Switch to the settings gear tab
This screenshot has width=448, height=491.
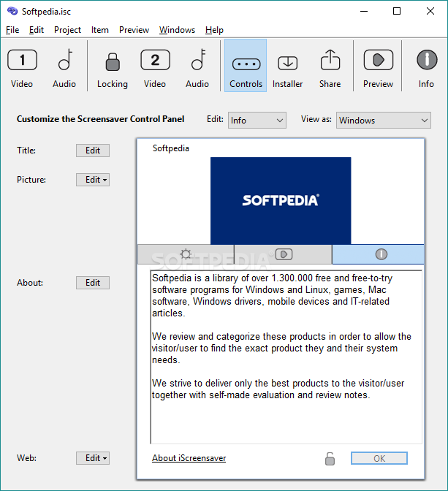186,254
